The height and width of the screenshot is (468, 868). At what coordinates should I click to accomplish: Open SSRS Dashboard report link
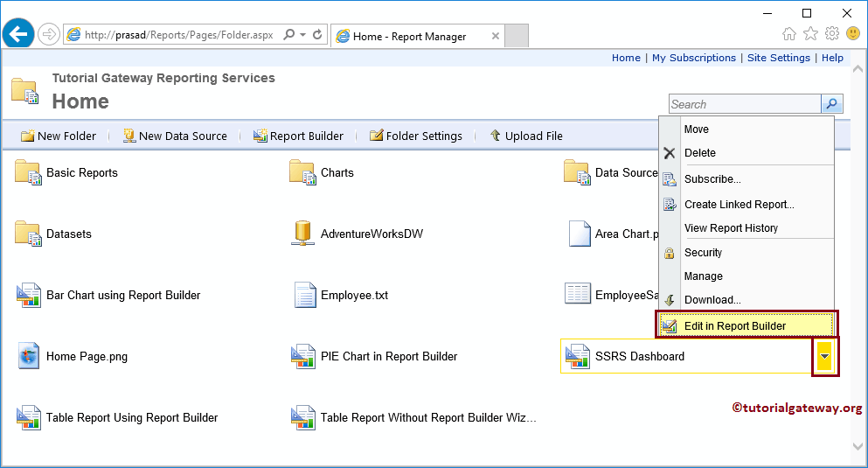(x=639, y=357)
